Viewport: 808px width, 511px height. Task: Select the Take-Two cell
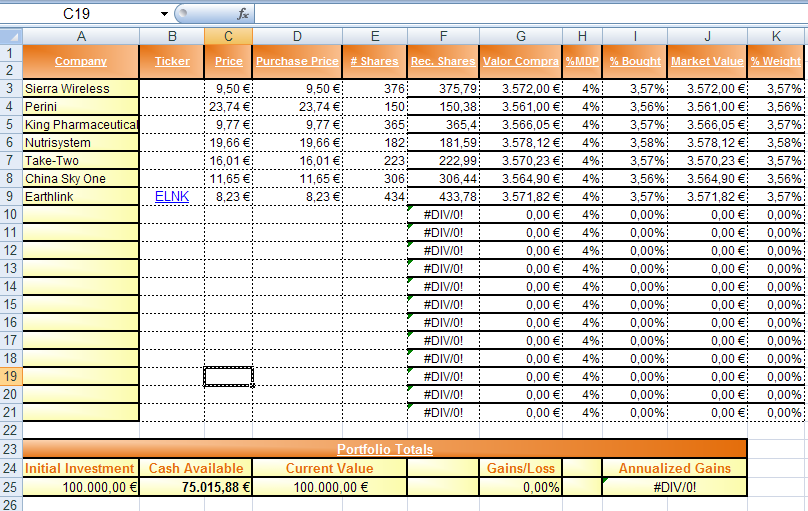coord(81,161)
